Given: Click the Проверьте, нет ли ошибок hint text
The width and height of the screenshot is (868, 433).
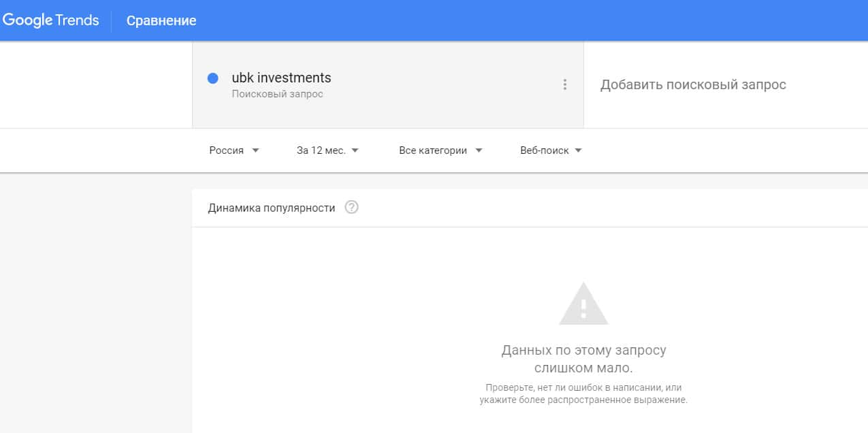Looking at the screenshot, I should click(x=583, y=394).
